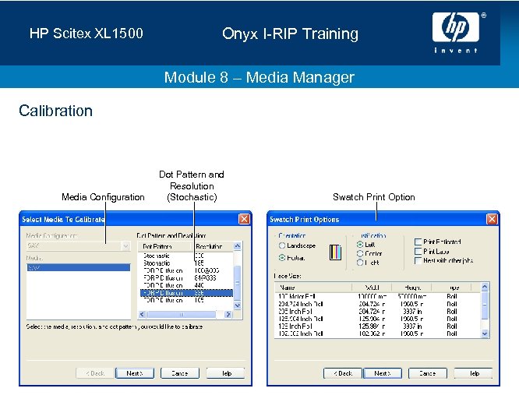Click the Type column header in Page Size

tap(451, 288)
